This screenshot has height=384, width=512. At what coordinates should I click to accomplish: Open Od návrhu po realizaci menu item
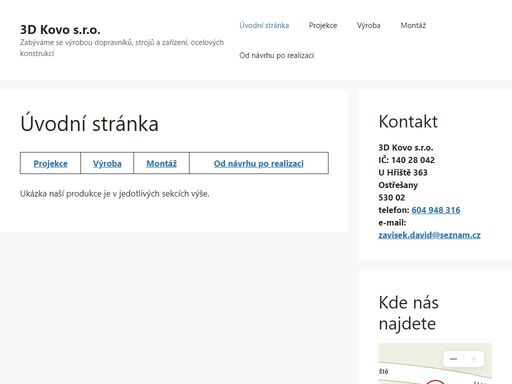(x=276, y=55)
